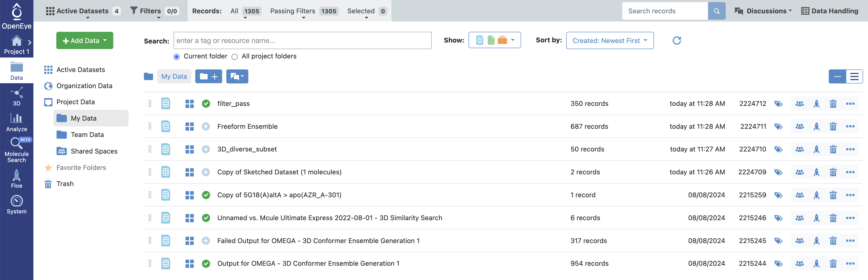Open the 3D viewer sidebar section
This screenshot has width=868, height=280.
[17, 97]
